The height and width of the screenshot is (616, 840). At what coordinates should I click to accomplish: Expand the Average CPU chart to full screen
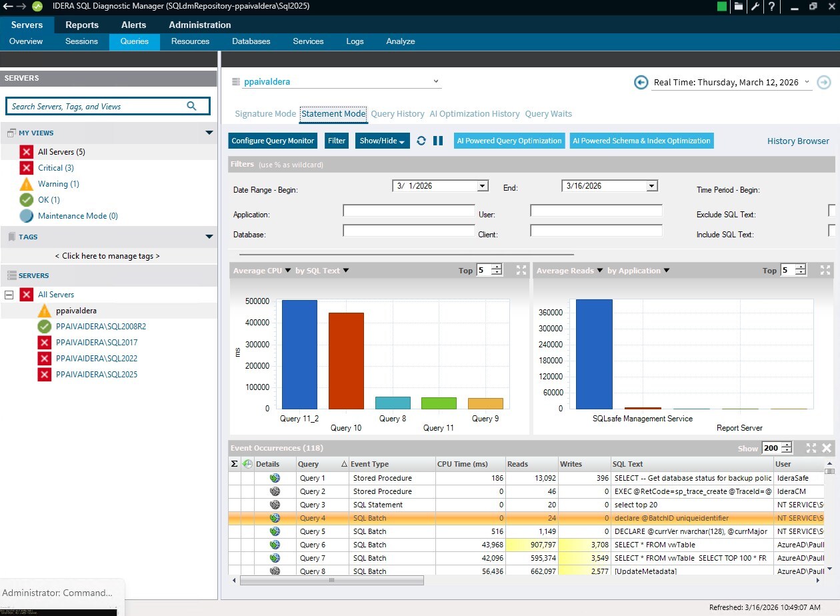point(521,270)
